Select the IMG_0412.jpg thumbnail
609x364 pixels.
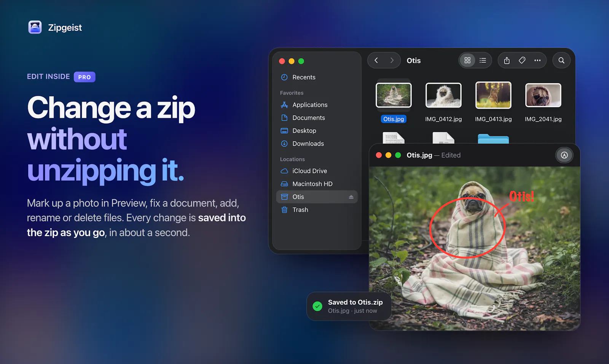(443, 95)
